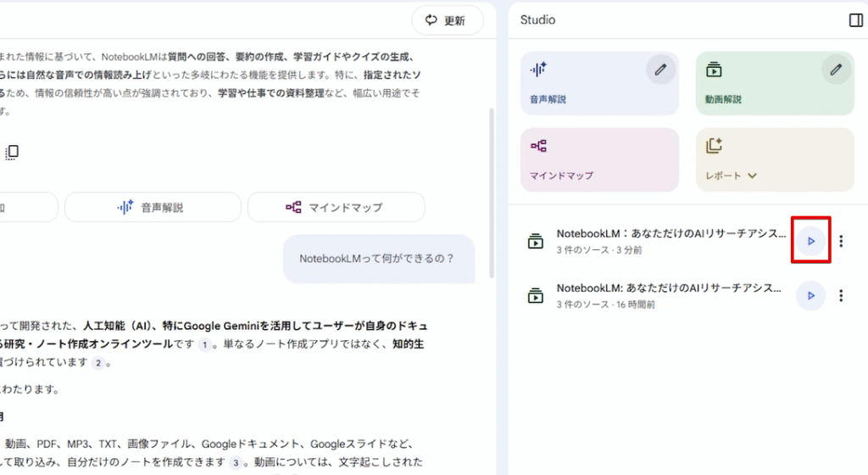Collapse the Studio panel with the header icon
The width and height of the screenshot is (868, 475).
(855, 20)
